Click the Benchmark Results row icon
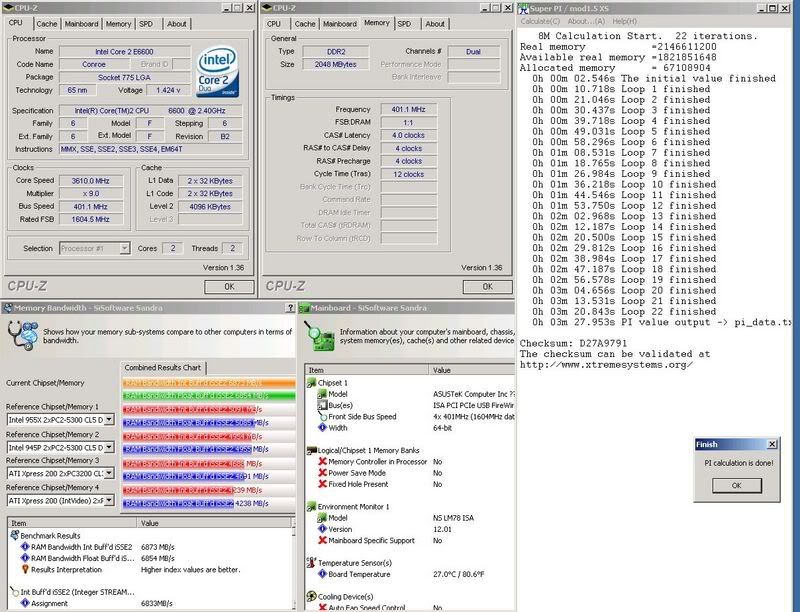This screenshot has width=800, height=612. click(x=15, y=536)
